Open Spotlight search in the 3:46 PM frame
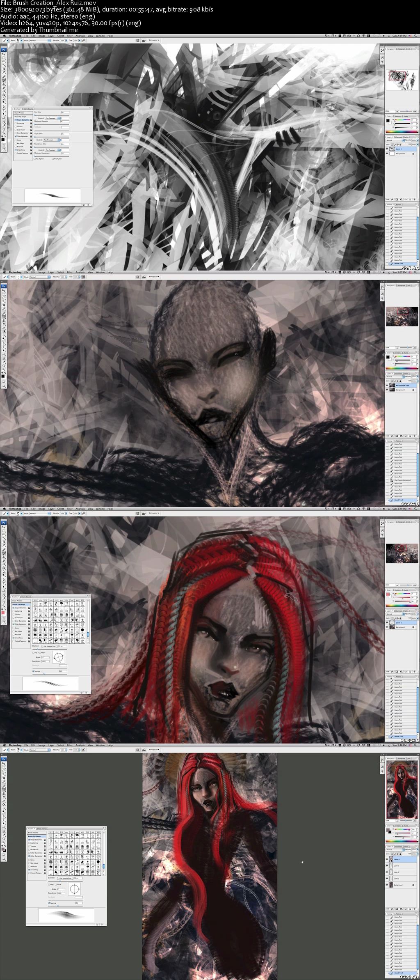The height and width of the screenshot is (980, 420). click(415, 745)
